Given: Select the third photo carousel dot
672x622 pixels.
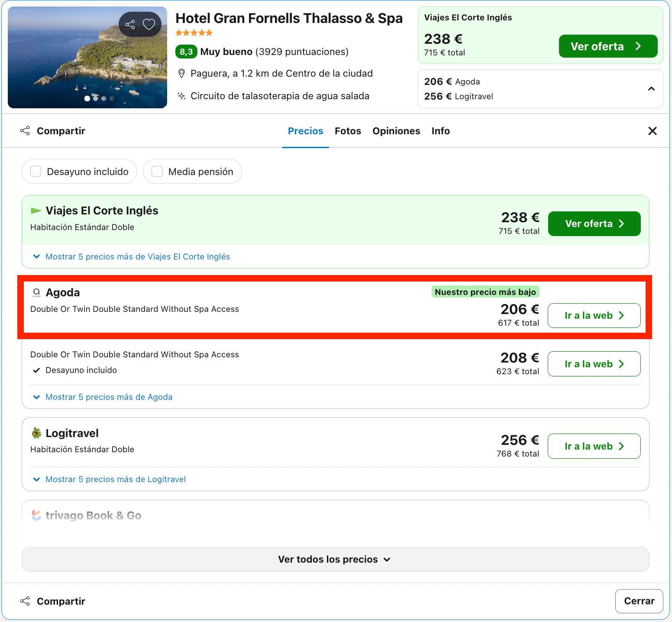Looking at the screenshot, I should [103, 99].
